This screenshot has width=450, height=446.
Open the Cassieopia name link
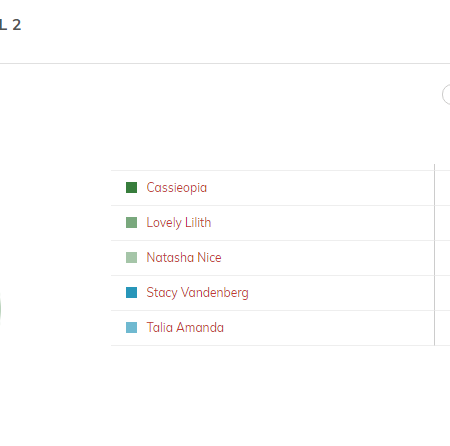[x=177, y=188]
